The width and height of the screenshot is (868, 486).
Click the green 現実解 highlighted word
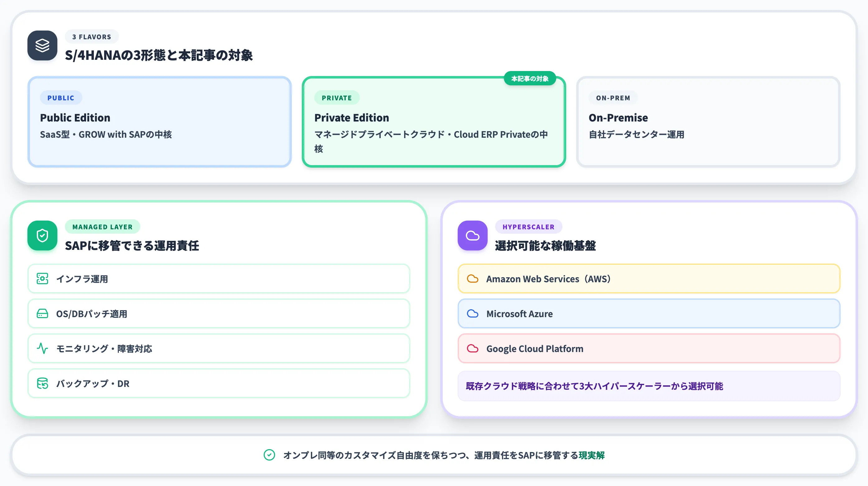[591, 455]
